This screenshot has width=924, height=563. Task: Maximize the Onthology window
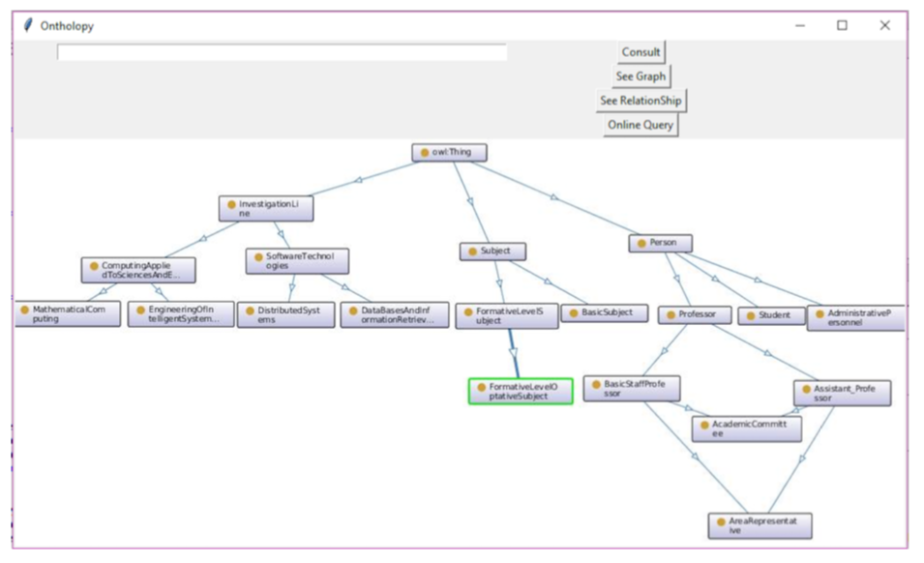pos(842,25)
